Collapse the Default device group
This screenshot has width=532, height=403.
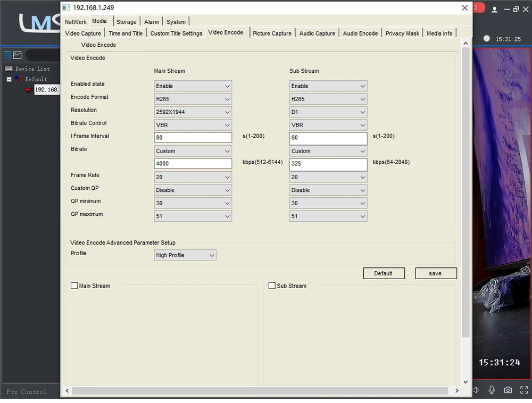tap(9, 79)
